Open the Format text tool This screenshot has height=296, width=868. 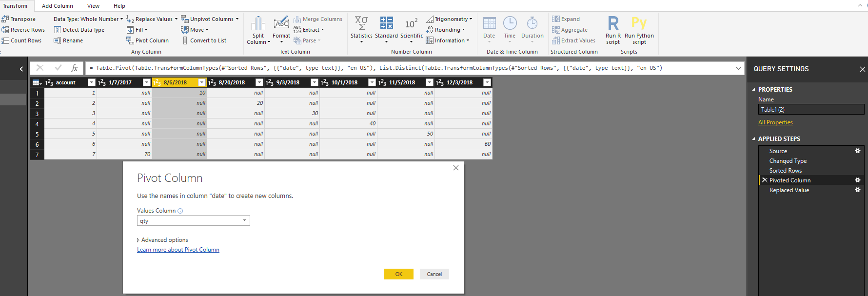(x=281, y=29)
